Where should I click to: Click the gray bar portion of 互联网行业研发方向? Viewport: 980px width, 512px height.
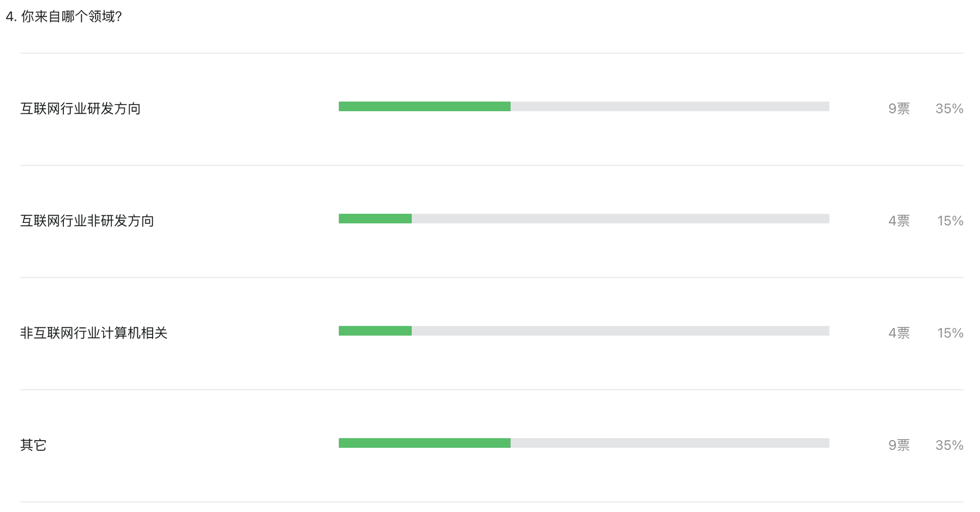click(670, 107)
